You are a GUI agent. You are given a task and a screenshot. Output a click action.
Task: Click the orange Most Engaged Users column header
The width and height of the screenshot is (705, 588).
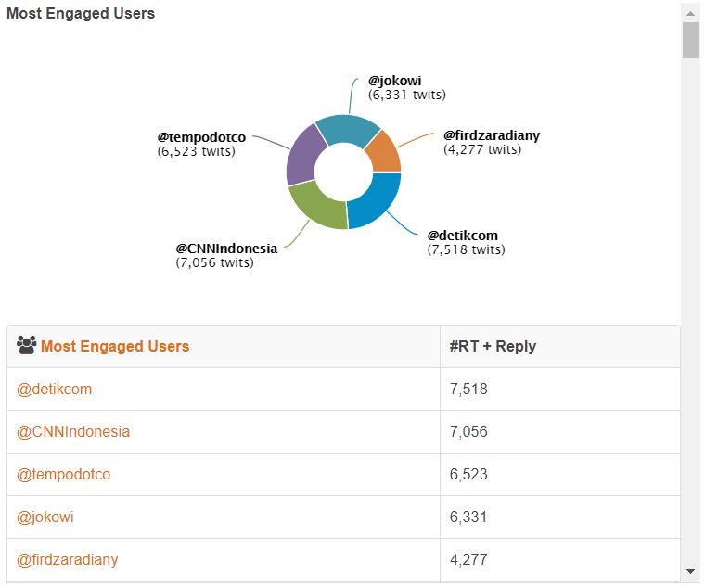115,347
